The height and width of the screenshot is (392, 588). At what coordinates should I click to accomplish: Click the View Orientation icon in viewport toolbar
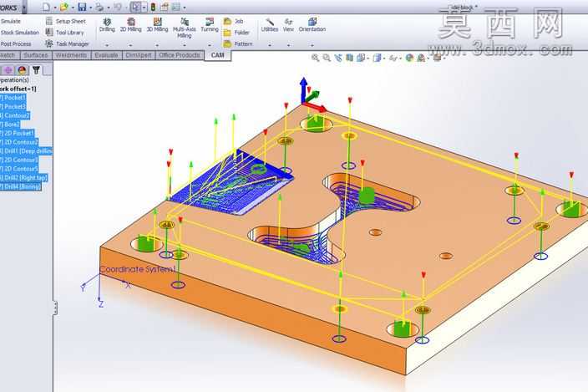click(x=361, y=58)
